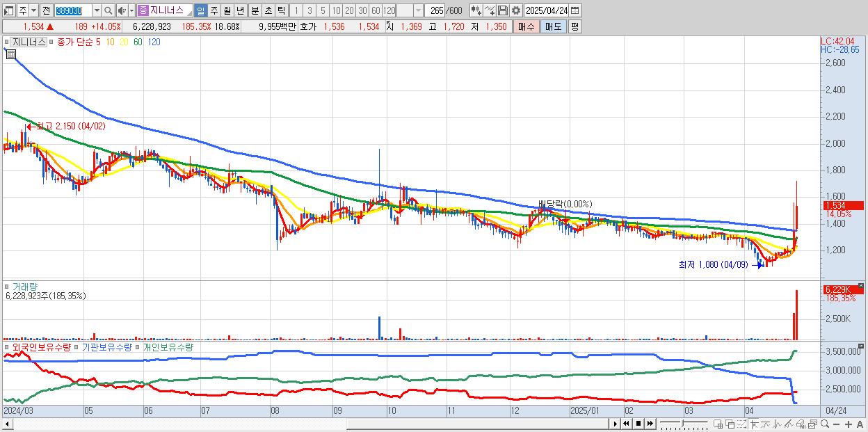Click the crosshair axis tool icon
Screen dimensions: 868x432
coord(755,424)
